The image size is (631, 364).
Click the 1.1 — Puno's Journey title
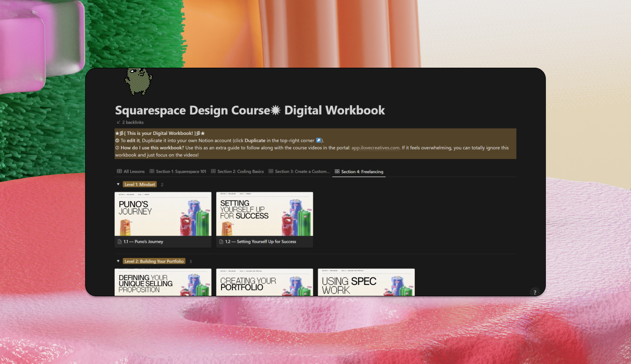pos(143,241)
